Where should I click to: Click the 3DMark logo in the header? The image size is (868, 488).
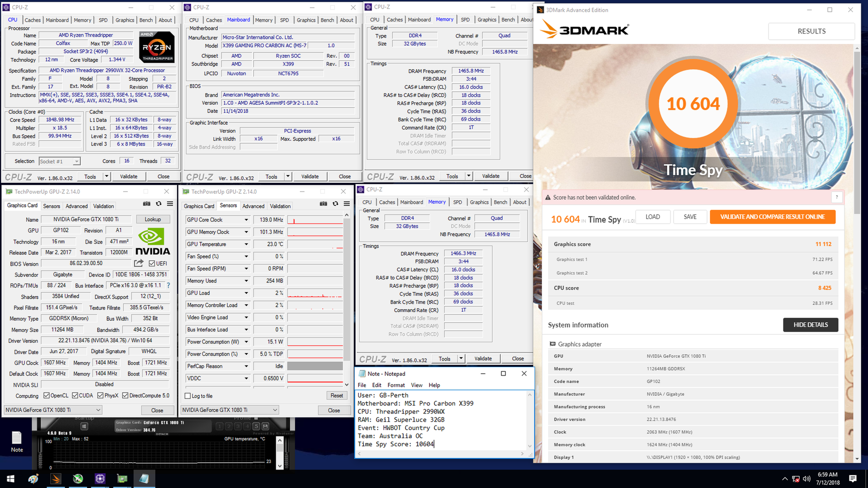[585, 30]
